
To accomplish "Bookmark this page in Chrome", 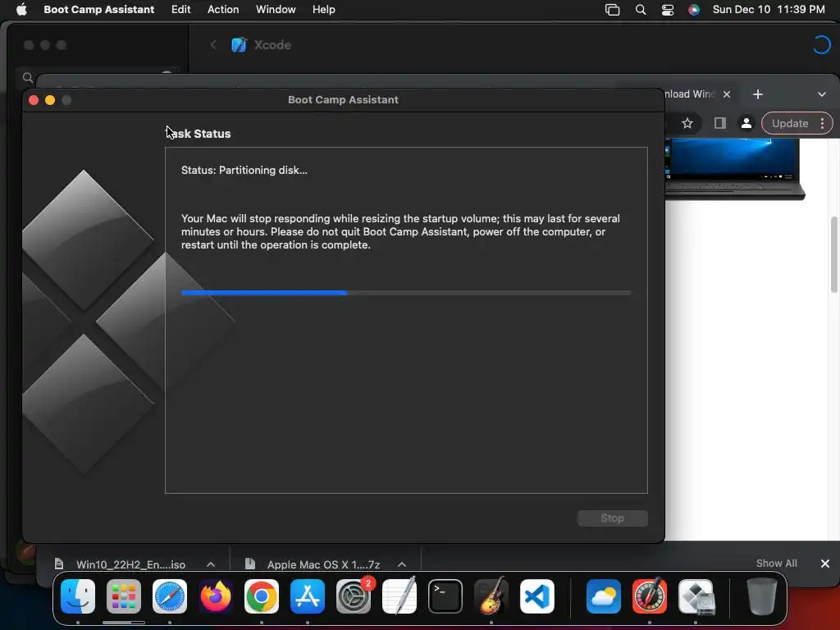I will (687, 124).
